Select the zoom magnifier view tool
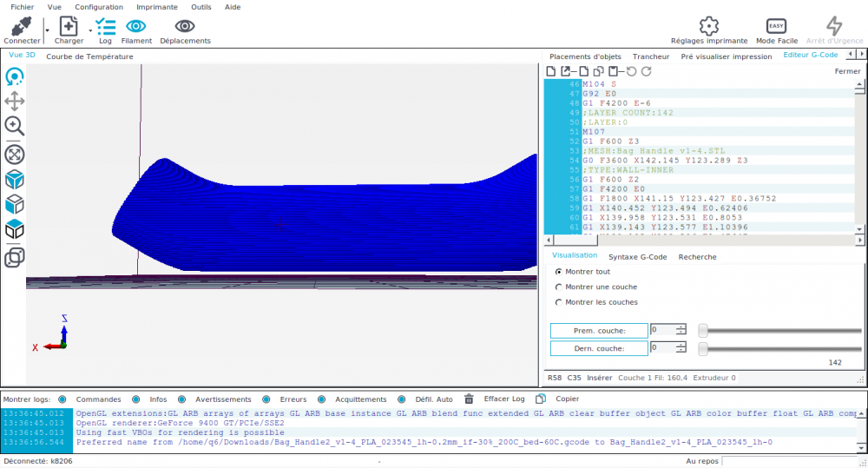 click(15, 126)
